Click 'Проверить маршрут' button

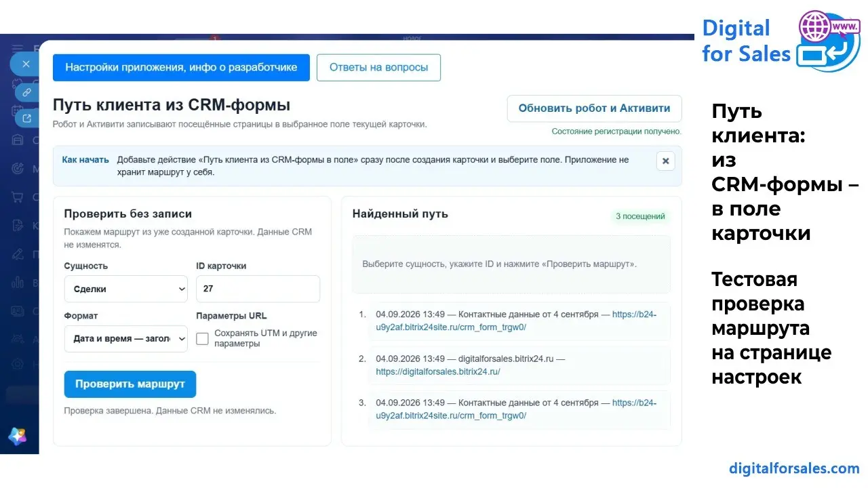point(130,384)
